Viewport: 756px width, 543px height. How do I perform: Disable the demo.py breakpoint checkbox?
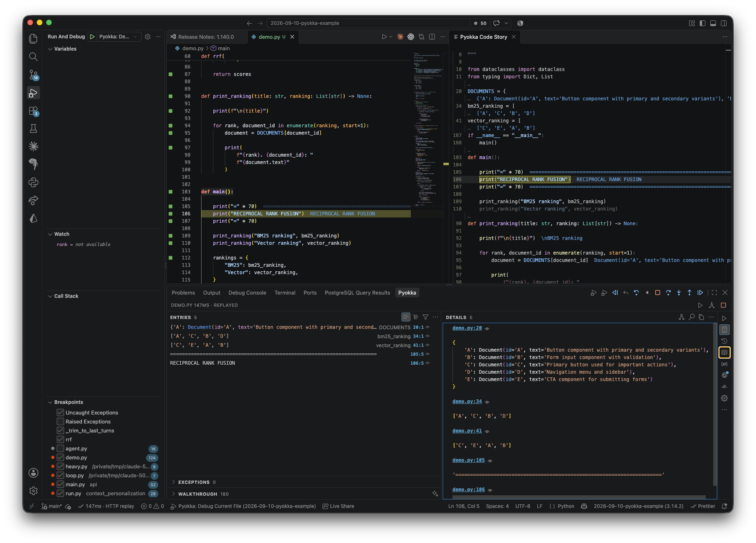click(60, 457)
